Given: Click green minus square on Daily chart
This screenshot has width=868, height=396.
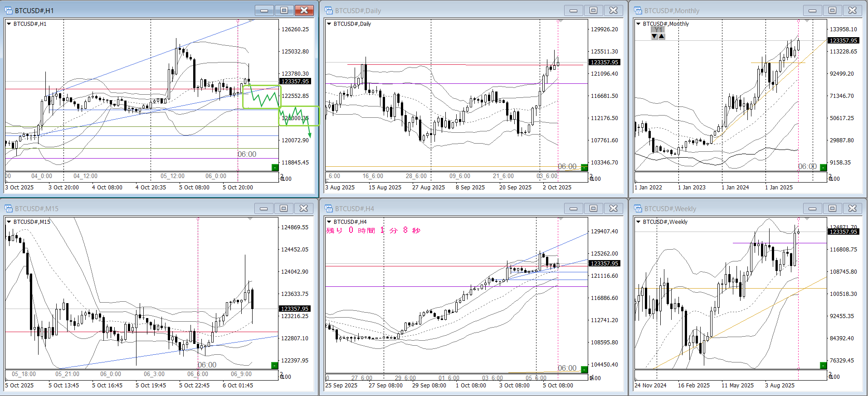Looking at the screenshot, I should click(584, 168).
